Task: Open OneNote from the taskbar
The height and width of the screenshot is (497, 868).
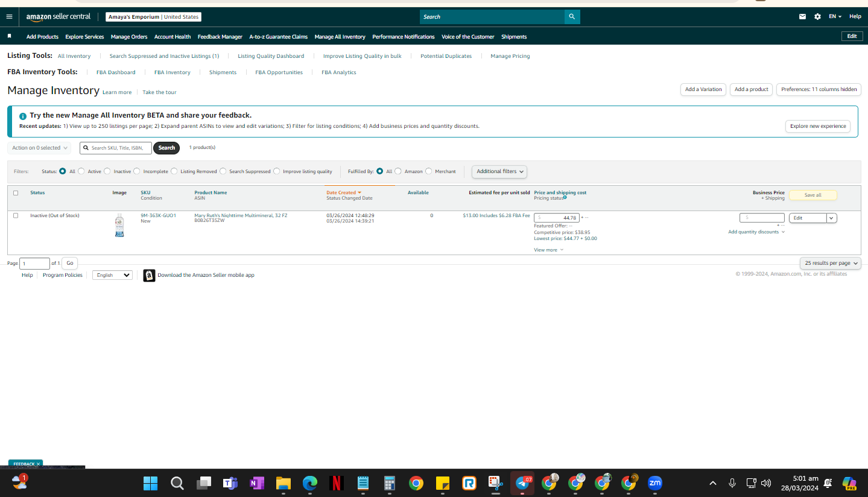Action: [256, 483]
